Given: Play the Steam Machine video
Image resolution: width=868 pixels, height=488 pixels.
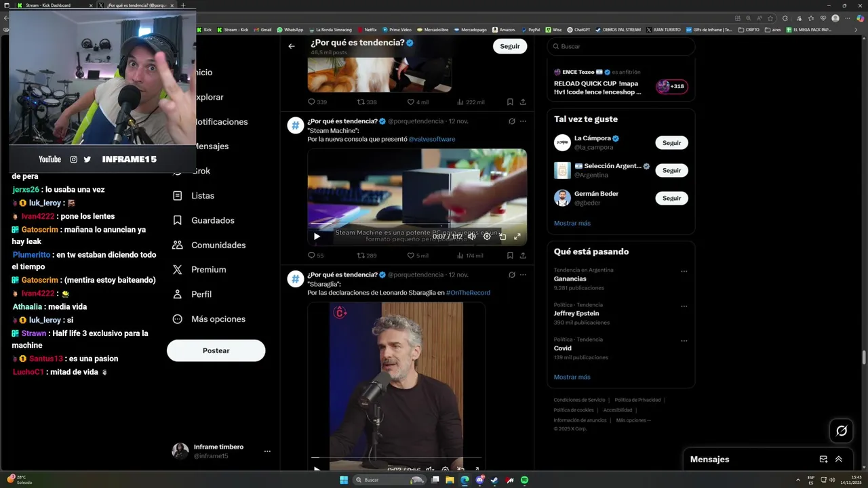Looking at the screenshot, I should point(317,237).
